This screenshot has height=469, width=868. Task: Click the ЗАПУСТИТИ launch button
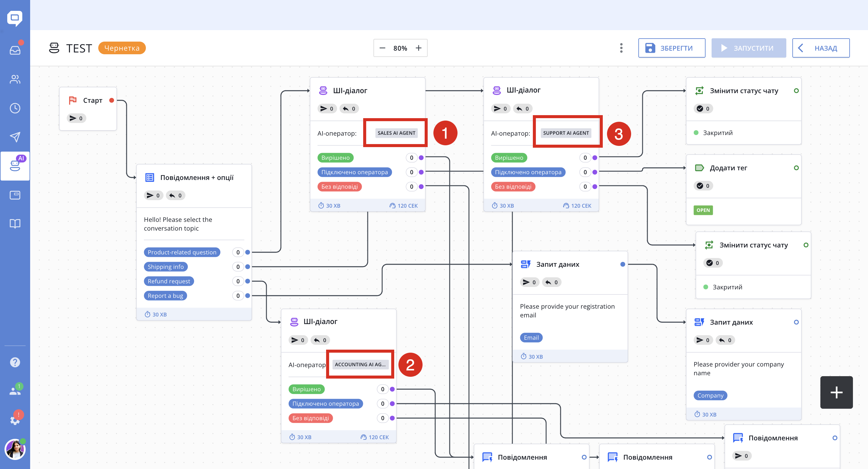[x=748, y=48]
